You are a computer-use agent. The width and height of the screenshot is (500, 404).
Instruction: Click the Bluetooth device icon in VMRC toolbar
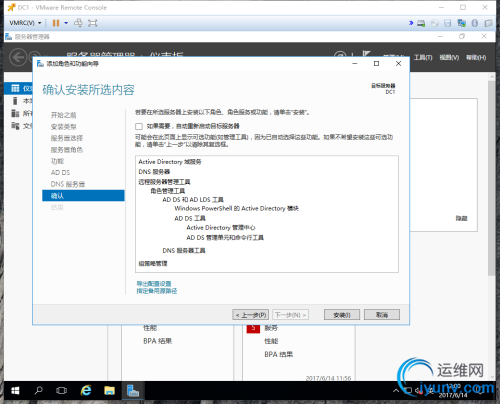click(x=475, y=23)
